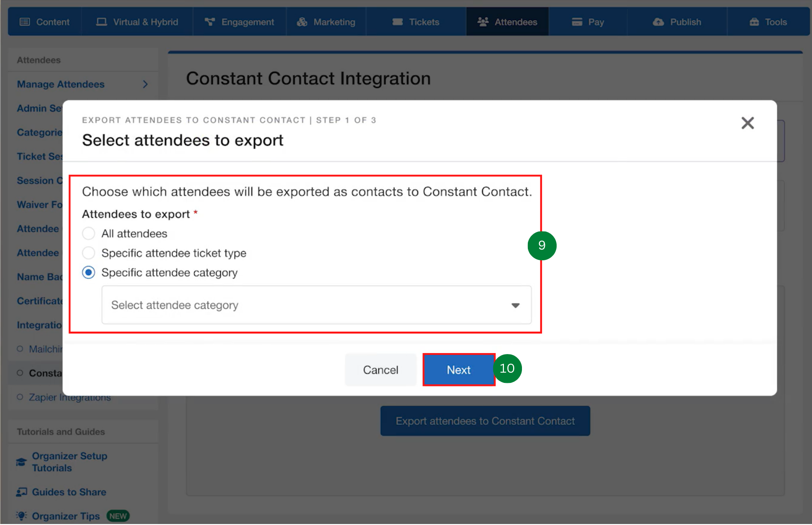Open the Virtual & Hybrid tab
The width and height of the screenshot is (812, 525).
[x=137, y=22]
